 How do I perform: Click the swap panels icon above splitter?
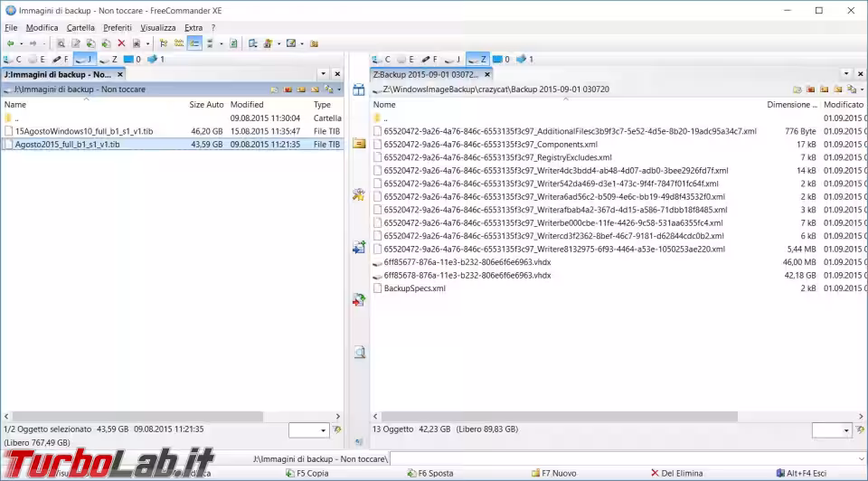[x=359, y=90]
